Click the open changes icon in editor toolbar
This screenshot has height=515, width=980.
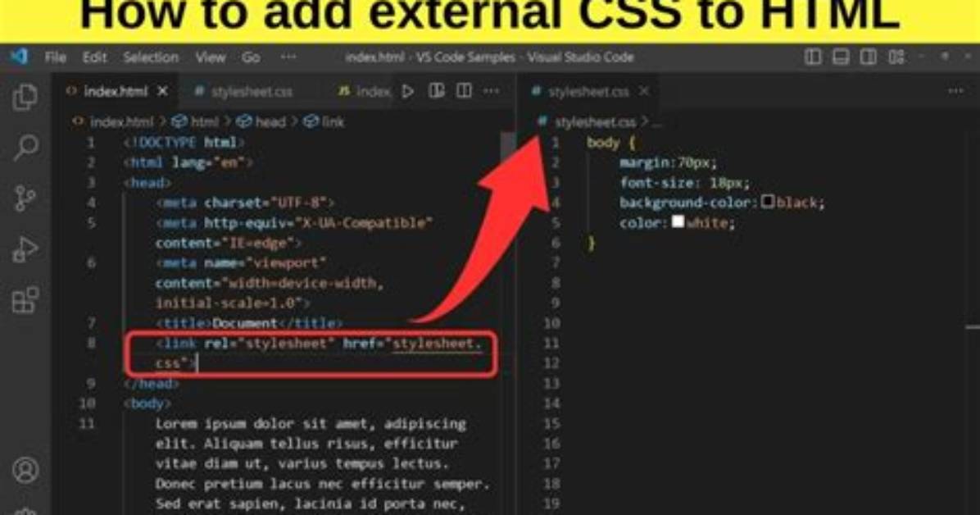click(436, 91)
